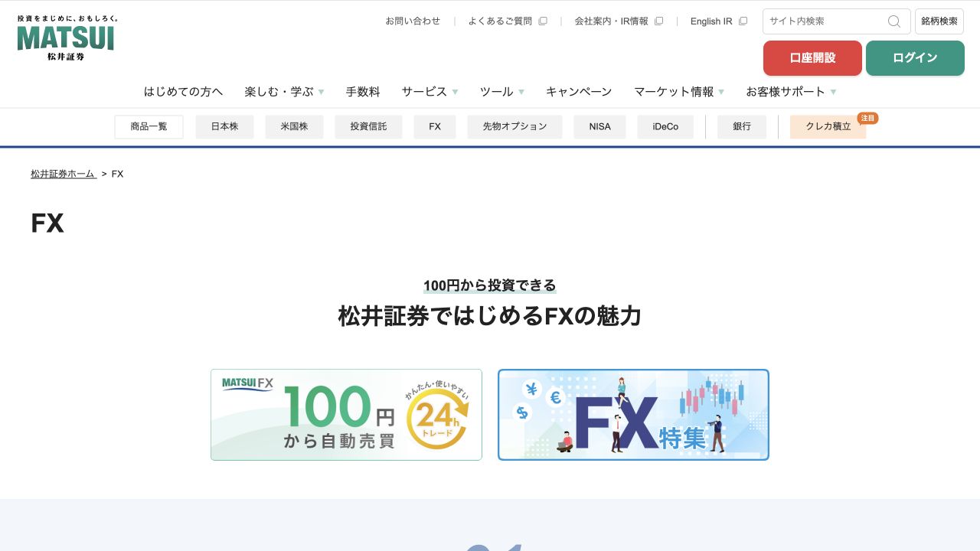Select the 銀行 tab
Screen dimensions: 980x551
coord(742,127)
